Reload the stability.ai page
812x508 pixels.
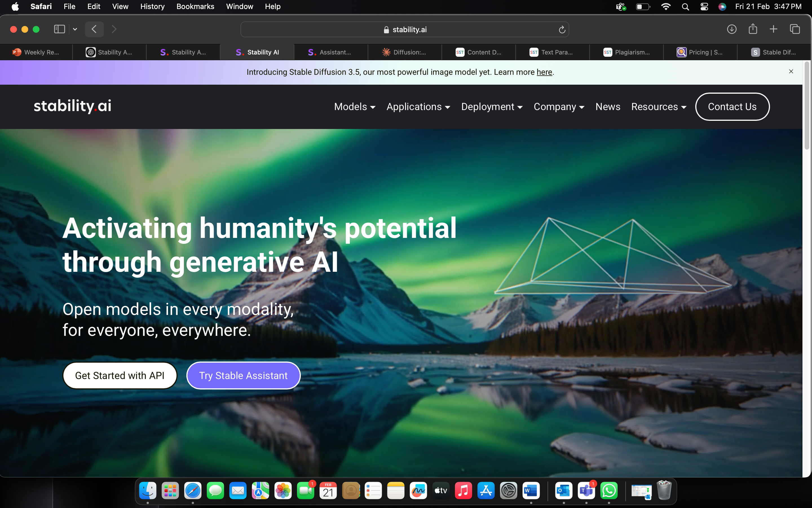(x=562, y=30)
